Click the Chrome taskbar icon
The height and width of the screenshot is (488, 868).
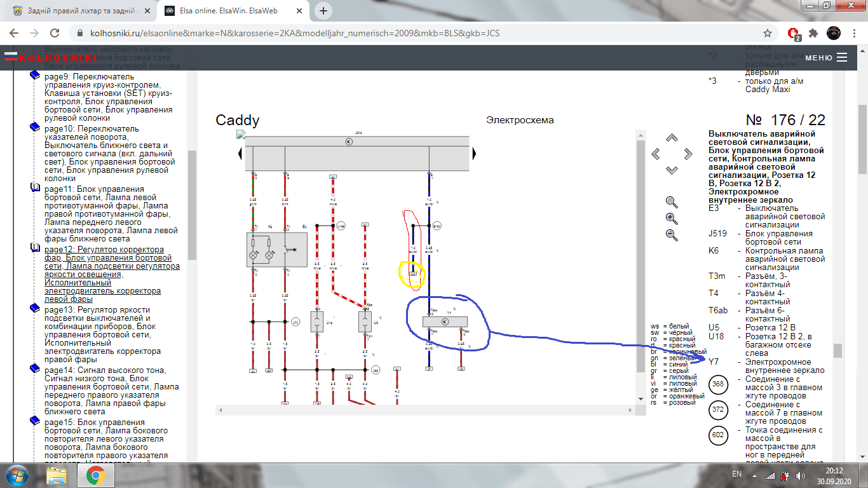pos(95,475)
